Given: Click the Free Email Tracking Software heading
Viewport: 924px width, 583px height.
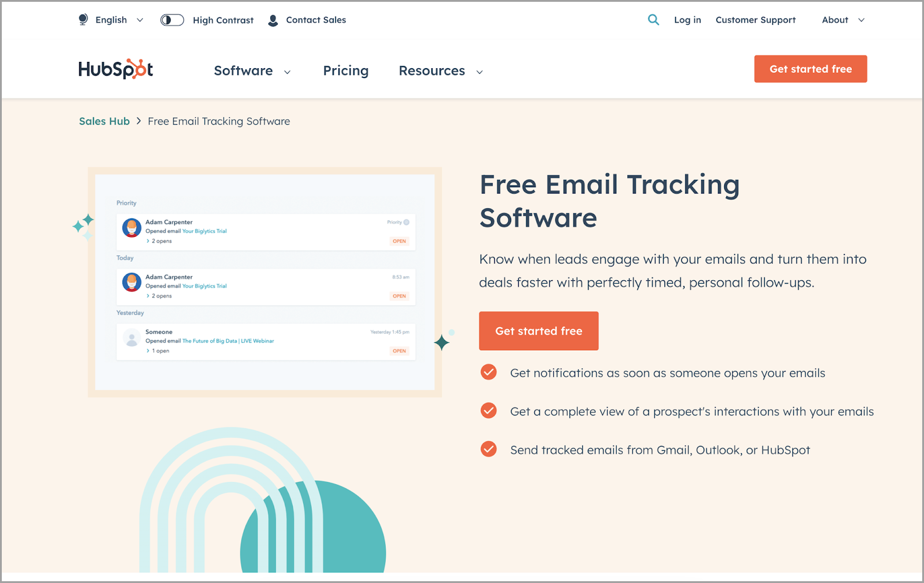Looking at the screenshot, I should (x=609, y=201).
